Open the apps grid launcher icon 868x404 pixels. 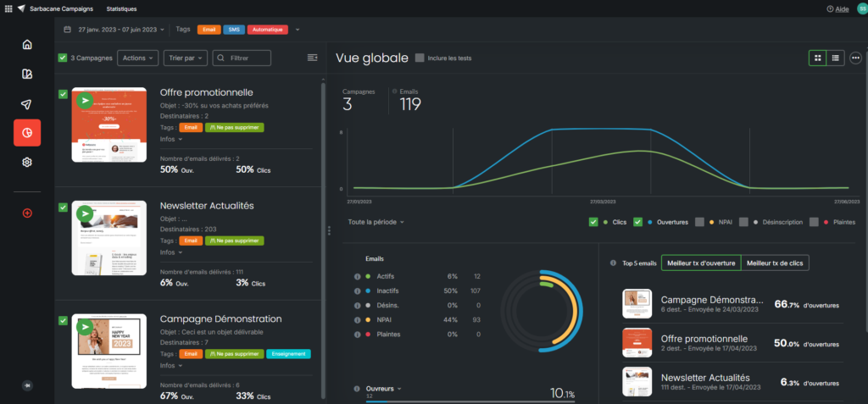pyautogui.click(x=8, y=8)
